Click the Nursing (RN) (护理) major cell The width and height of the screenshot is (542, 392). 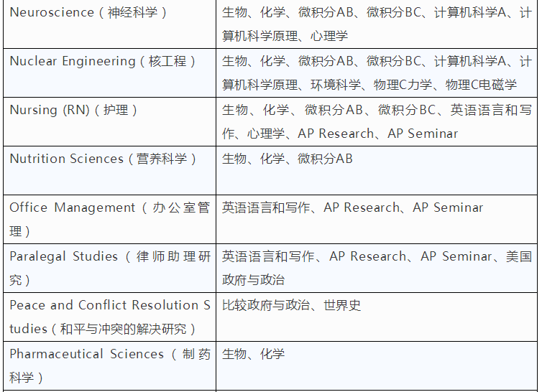(x=73, y=111)
